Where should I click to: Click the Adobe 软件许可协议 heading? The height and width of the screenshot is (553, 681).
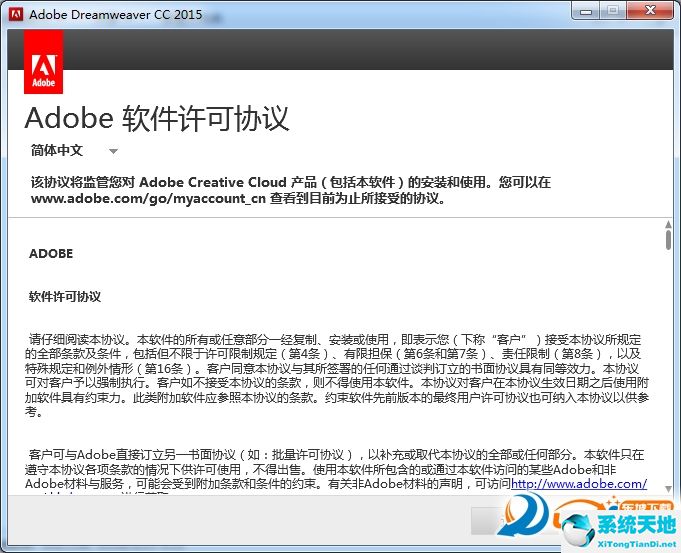[x=157, y=118]
